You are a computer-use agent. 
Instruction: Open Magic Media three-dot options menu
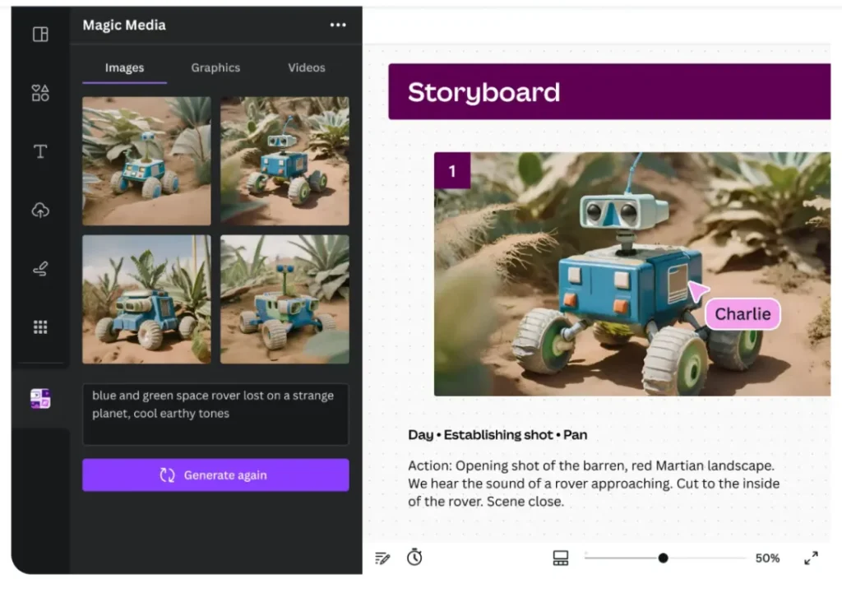click(338, 25)
